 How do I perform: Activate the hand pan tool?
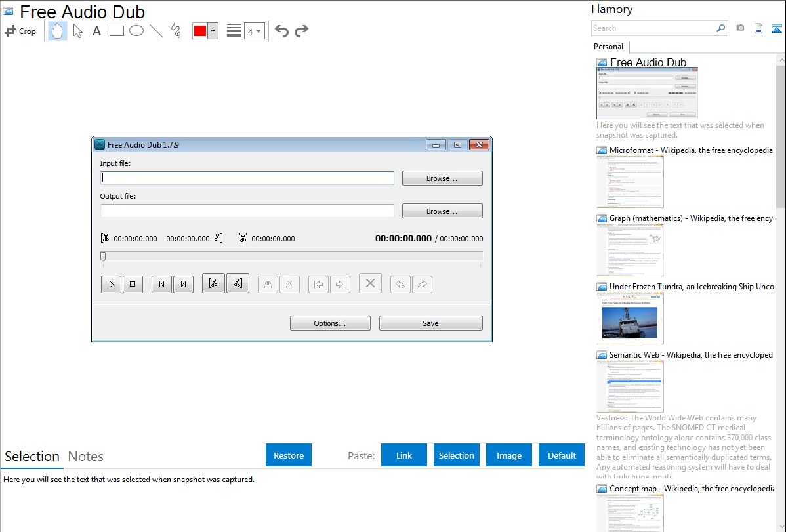[x=57, y=31]
